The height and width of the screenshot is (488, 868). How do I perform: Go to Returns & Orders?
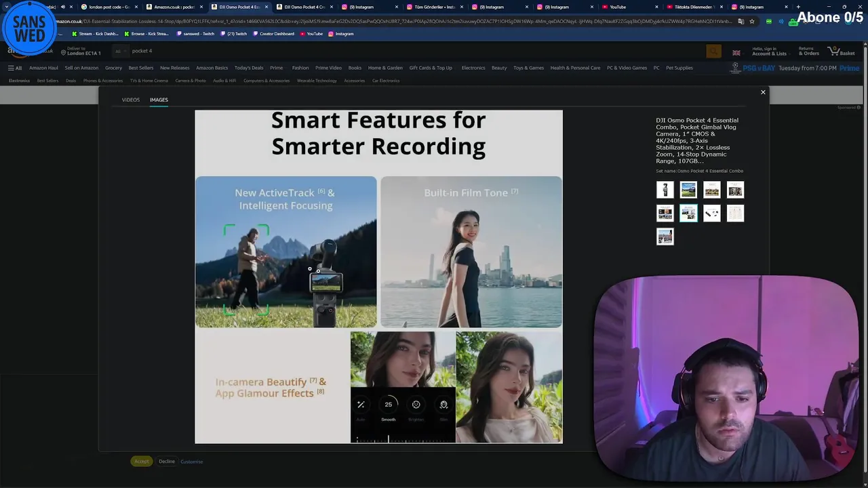click(x=808, y=52)
